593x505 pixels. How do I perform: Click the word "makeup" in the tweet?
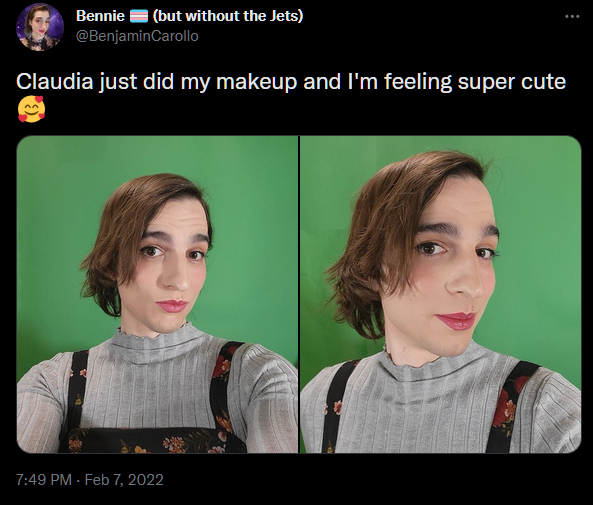pyautogui.click(x=256, y=82)
